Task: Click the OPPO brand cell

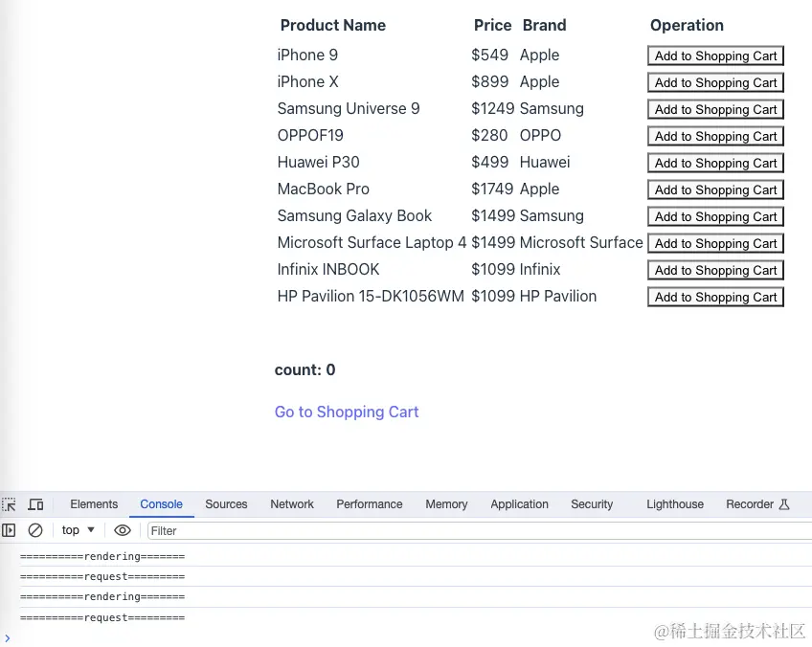Action: point(540,136)
